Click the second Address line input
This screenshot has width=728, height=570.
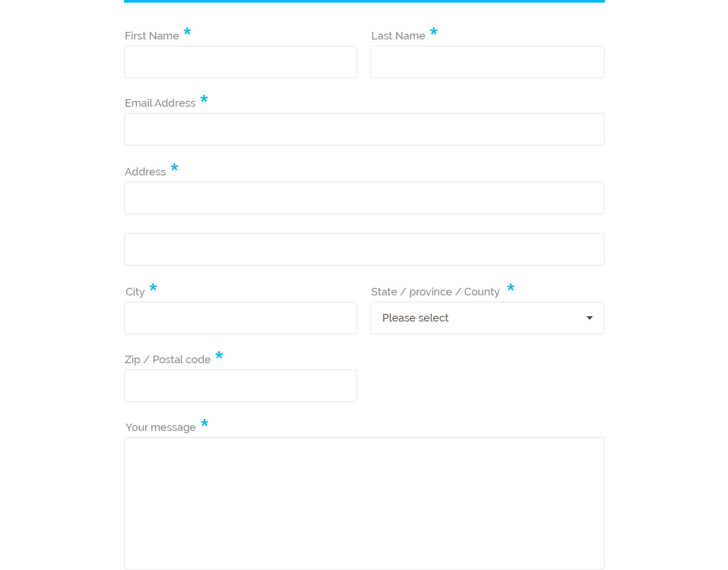pyautogui.click(x=364, y=249)
